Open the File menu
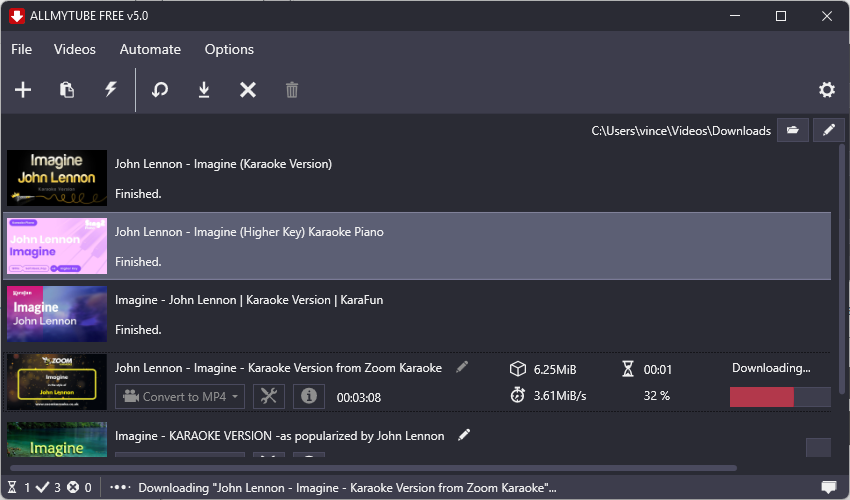Screen dimensions: 850x500 [21, 49]
